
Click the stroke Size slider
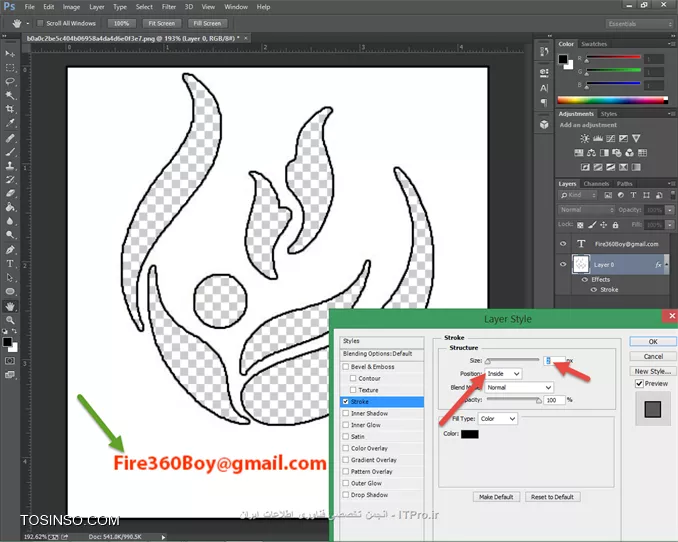point(513,360)
